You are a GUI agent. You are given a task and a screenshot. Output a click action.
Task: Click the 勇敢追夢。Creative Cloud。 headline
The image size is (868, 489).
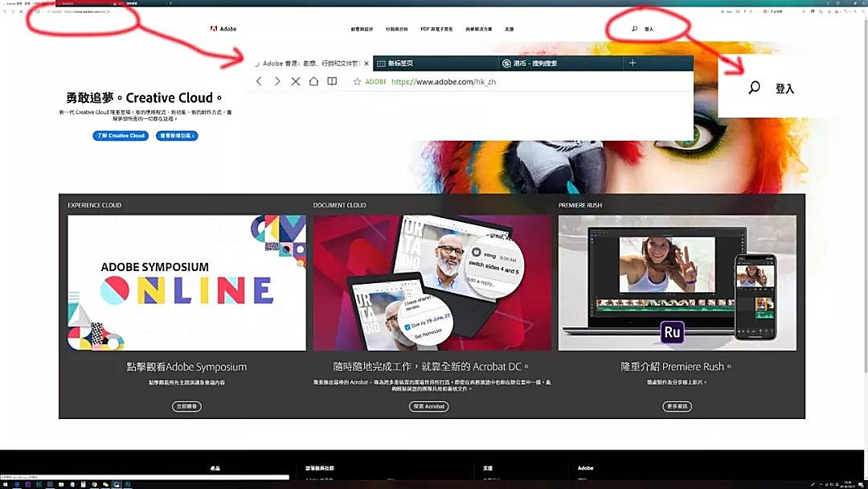point(145,98)
